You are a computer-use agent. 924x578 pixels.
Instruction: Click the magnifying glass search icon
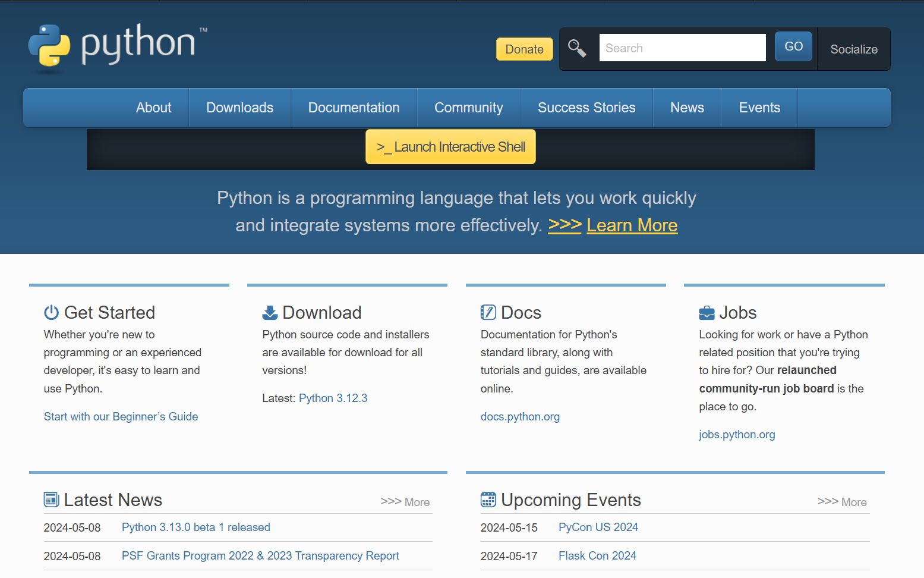click(x=576, y=48)
